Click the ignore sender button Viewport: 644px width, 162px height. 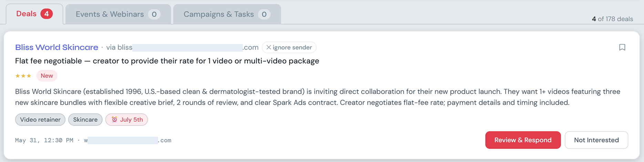[x=289, y=47]
